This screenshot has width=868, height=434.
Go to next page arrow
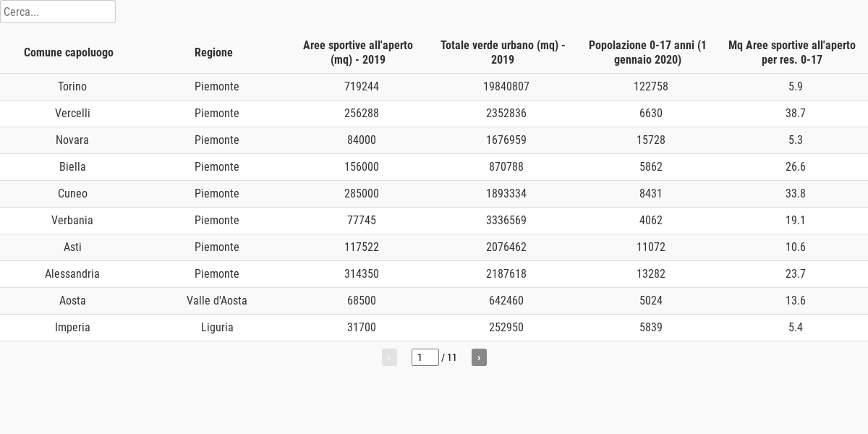pyautogui.click(x=479, y=357)
